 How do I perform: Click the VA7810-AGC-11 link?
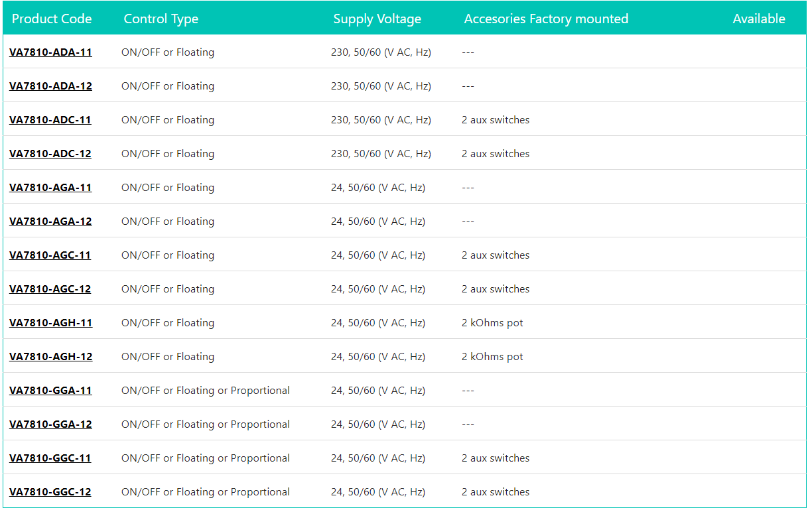point(50,255)
